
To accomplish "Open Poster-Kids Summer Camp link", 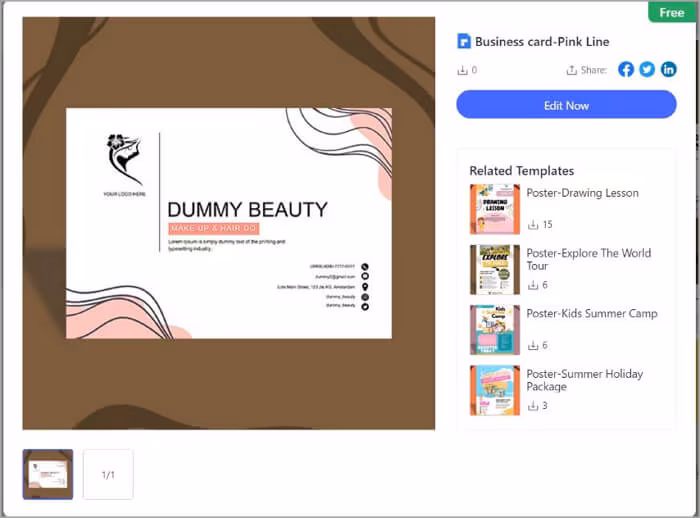I will (592, 313).
